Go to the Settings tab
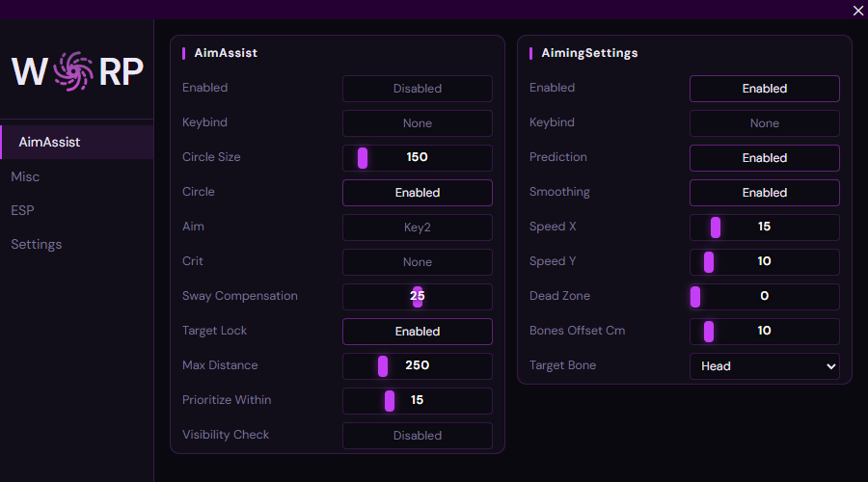Viewport: 868px width, 482px height. click(37, 245)
